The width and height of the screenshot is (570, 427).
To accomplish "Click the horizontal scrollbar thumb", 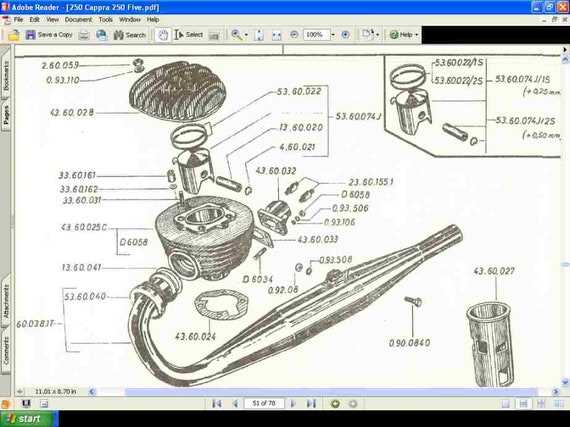I will point(331,392).
